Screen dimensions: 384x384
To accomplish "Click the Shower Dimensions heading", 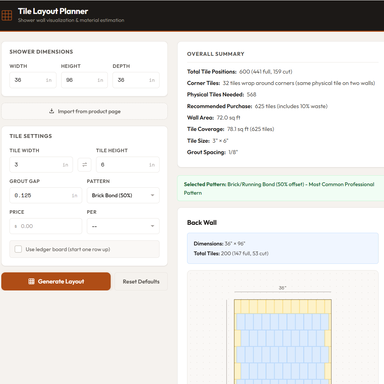I will tap(41, 52).
